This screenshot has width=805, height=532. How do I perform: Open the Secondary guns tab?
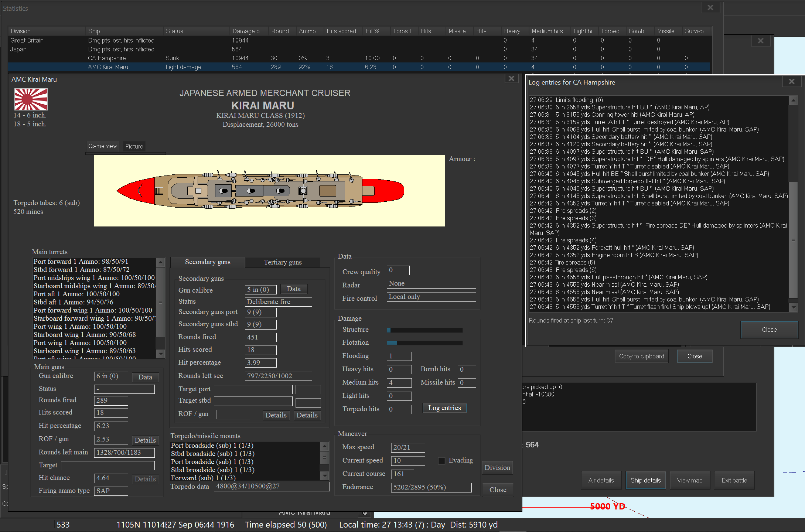208,262
